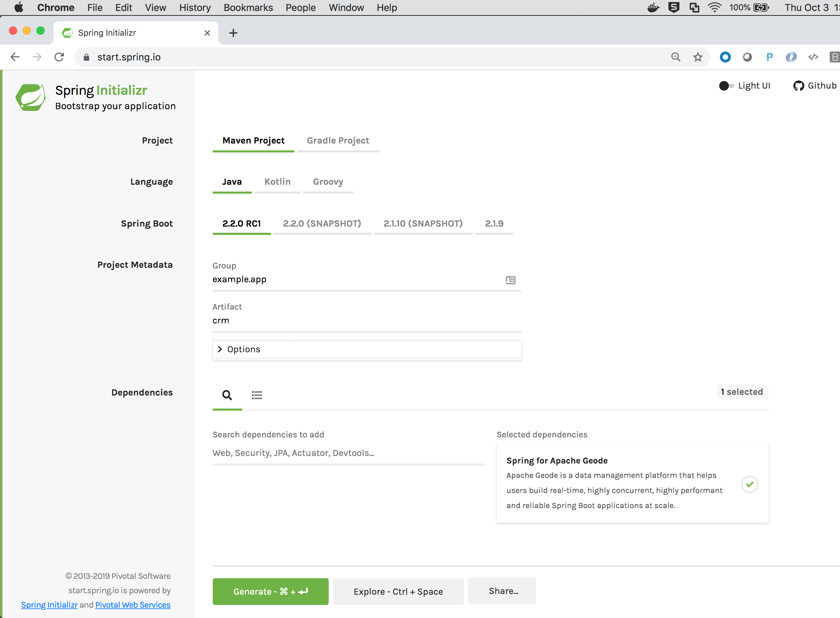Select the Maven Project tab
This screenshot has width=840, height=618.
(254, 140)
